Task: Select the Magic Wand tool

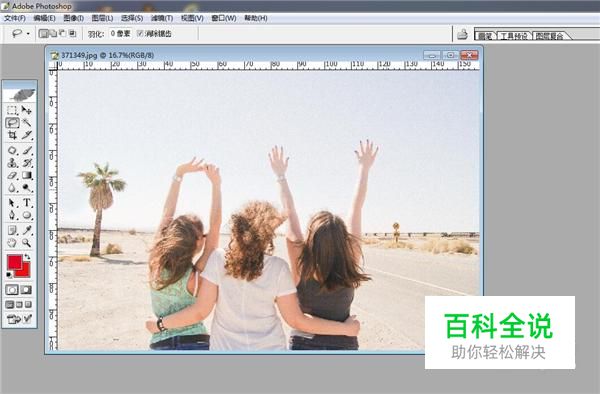Action: coord(26,123)
